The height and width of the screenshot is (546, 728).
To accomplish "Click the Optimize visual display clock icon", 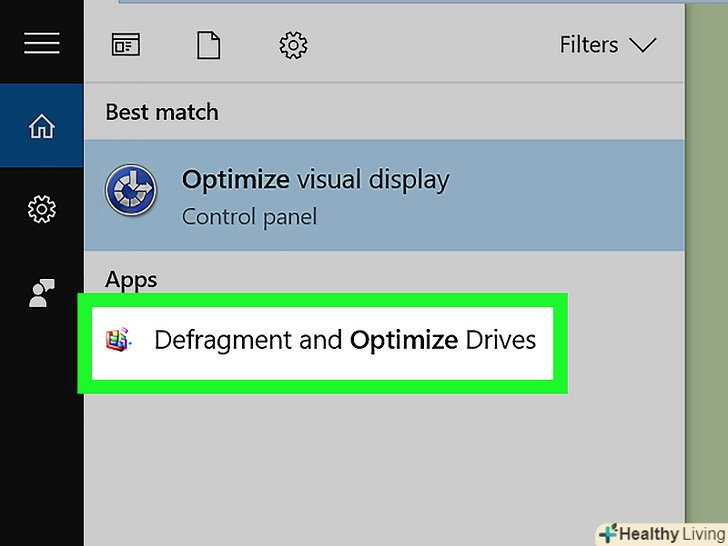I will coord(130,190).
